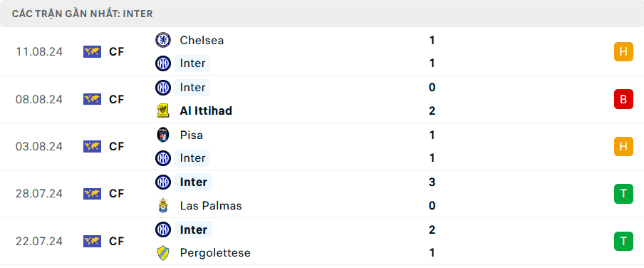Click orange H badge for Chelsea match

(x=623, y=52)
